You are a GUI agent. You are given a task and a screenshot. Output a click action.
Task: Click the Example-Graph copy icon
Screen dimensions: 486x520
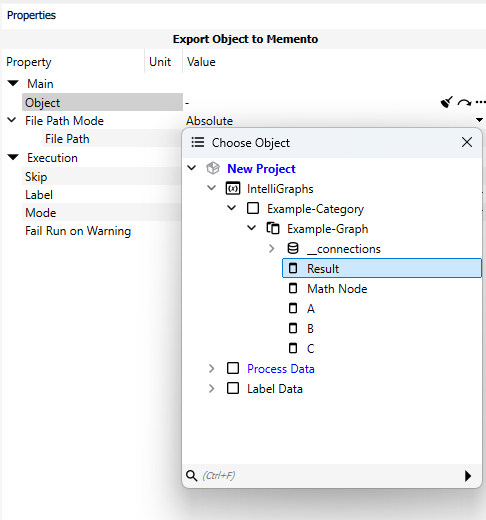273,228
